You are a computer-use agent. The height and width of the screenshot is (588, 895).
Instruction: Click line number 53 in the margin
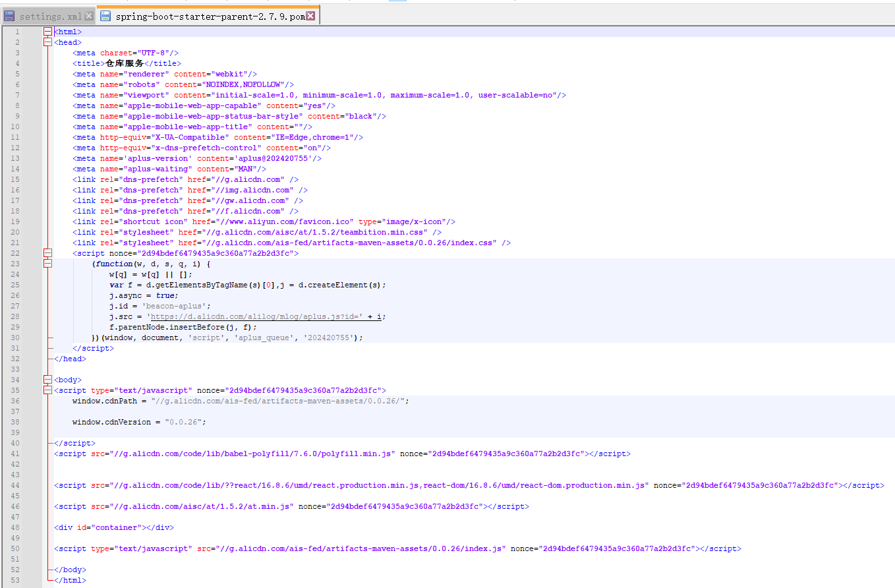tap(15, 580)
